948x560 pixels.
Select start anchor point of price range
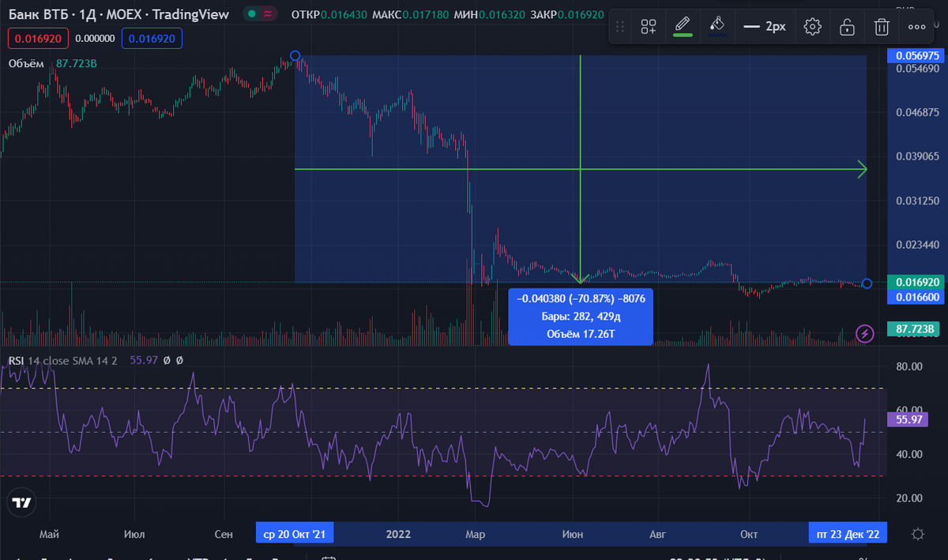pyautogui.click(x=295, y=56)
